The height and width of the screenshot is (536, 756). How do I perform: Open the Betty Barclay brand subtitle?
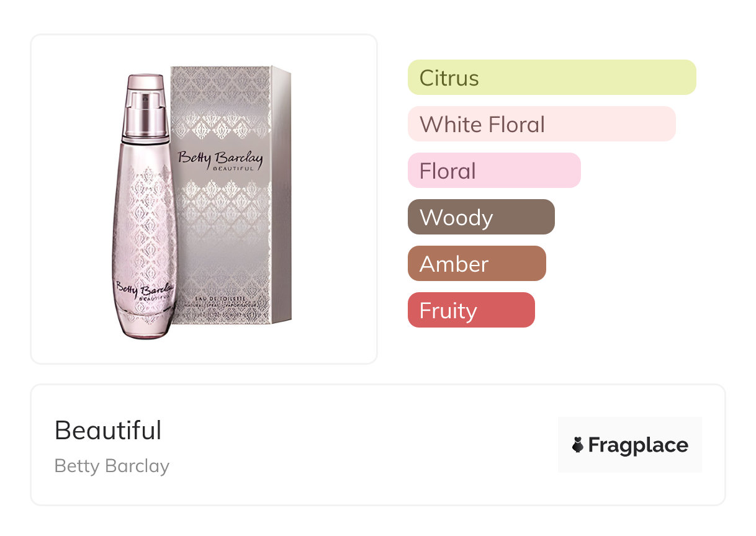tap(112, 466)
